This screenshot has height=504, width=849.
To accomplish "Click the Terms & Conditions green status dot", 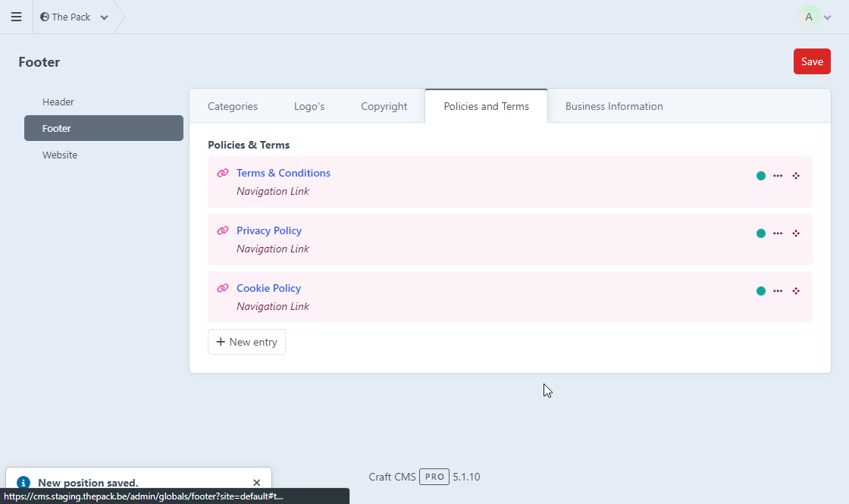I will pos(761,176).
